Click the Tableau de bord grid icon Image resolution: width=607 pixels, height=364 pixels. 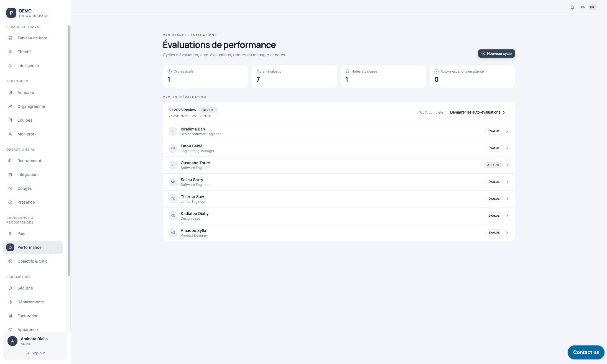10,38
